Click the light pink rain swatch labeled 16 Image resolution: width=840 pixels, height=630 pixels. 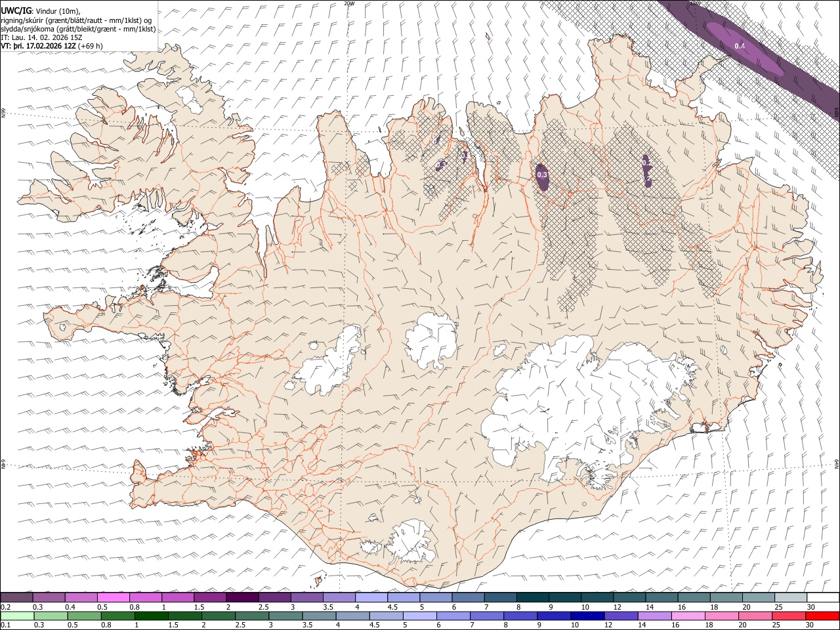coord(687,616)
